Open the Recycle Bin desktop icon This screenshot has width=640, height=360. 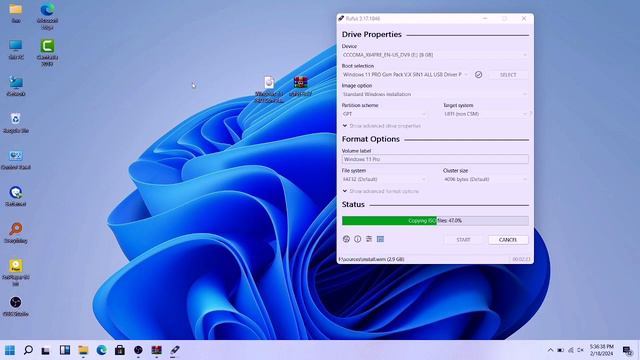[x=16, y=123]
